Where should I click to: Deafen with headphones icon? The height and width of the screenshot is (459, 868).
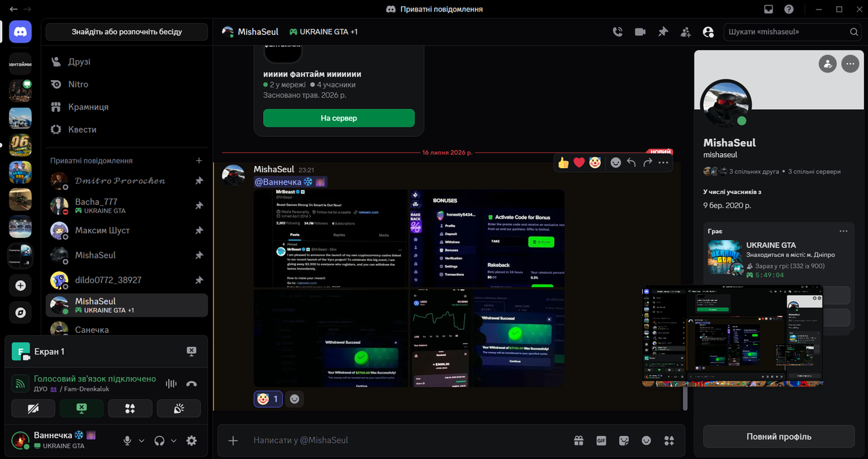coord(159,440)
